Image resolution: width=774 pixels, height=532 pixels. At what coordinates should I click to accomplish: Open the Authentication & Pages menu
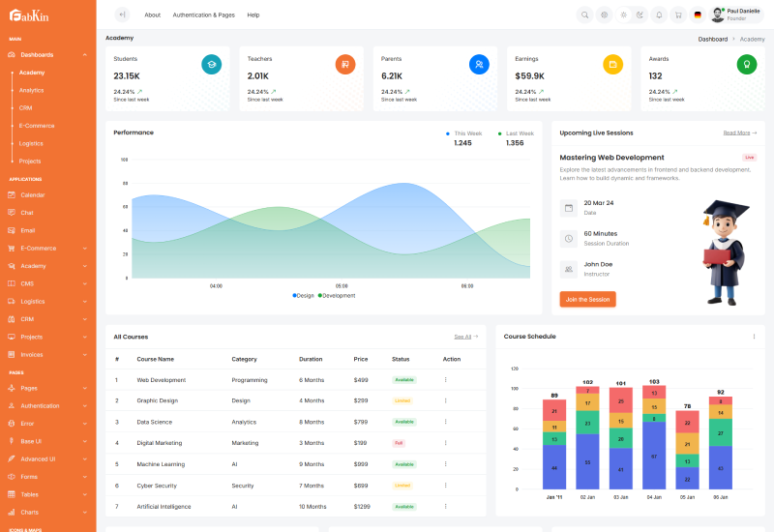click(x=203, y=15)
